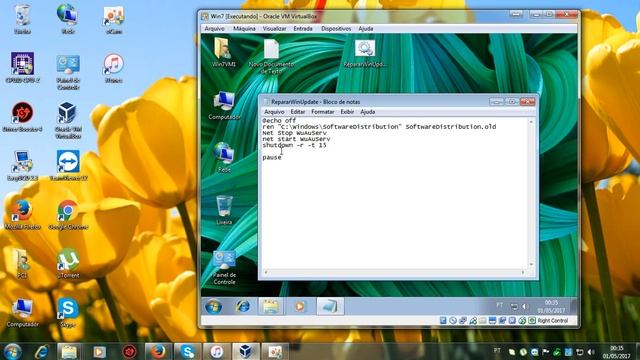Image resolution: width=640 pixels, height=360 pixels.
Task: Open Notepad Exibir menu
Action: pyautogui.click(x=347, y=112)
